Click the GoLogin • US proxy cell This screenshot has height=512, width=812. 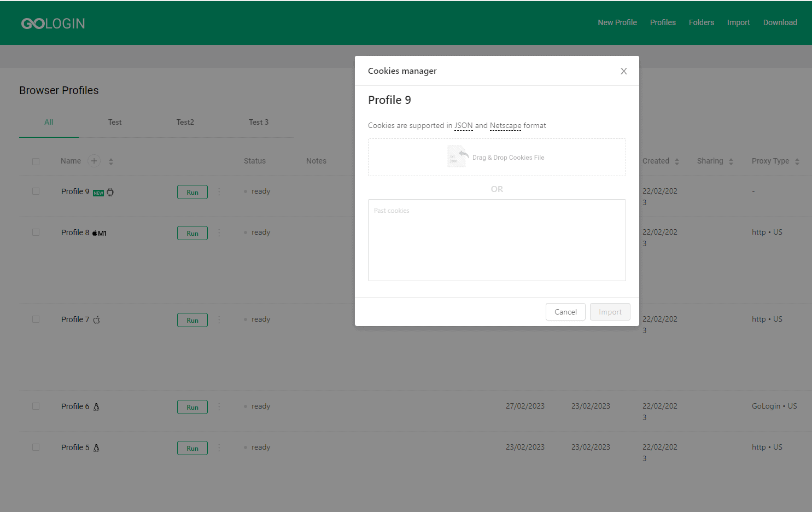point(774,406)
